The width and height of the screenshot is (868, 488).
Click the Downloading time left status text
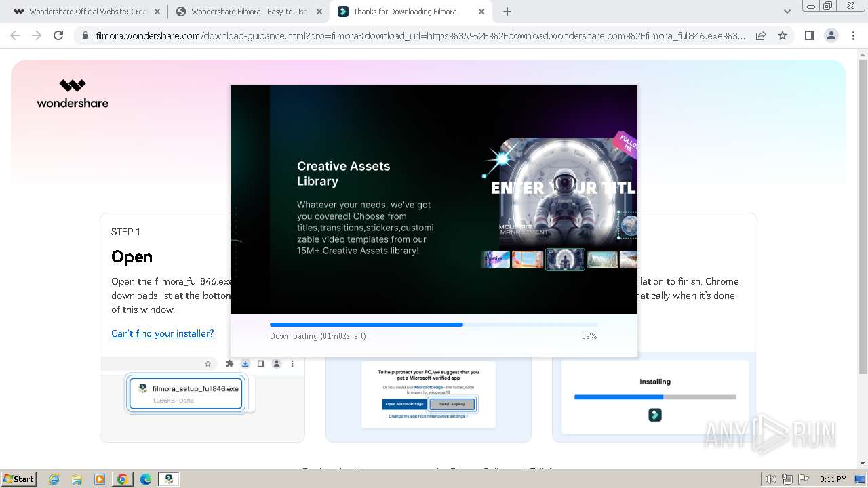pos(318,336)
